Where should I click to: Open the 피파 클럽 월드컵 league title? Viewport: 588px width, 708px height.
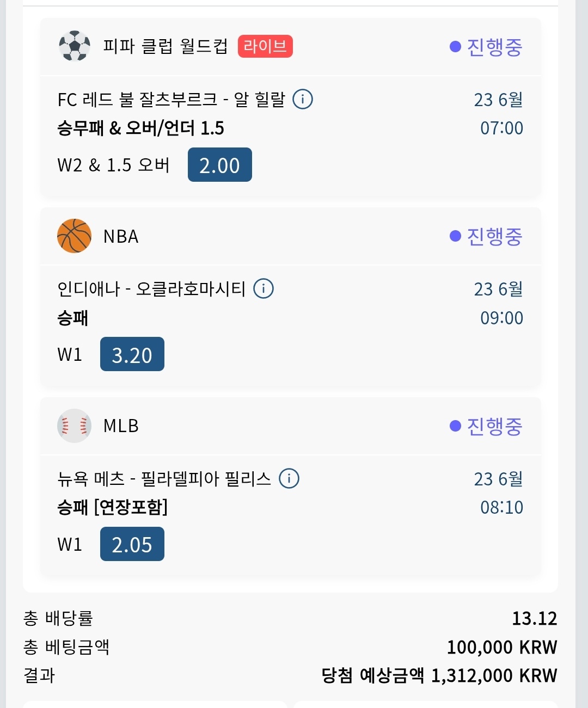tap(166, 46)
